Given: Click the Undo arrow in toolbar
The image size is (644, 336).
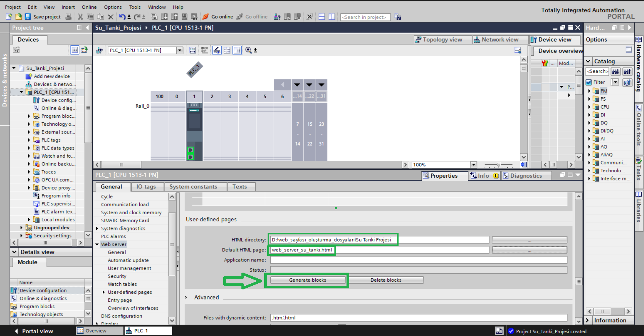Looking at the screenshot, I should click(122, 17).
